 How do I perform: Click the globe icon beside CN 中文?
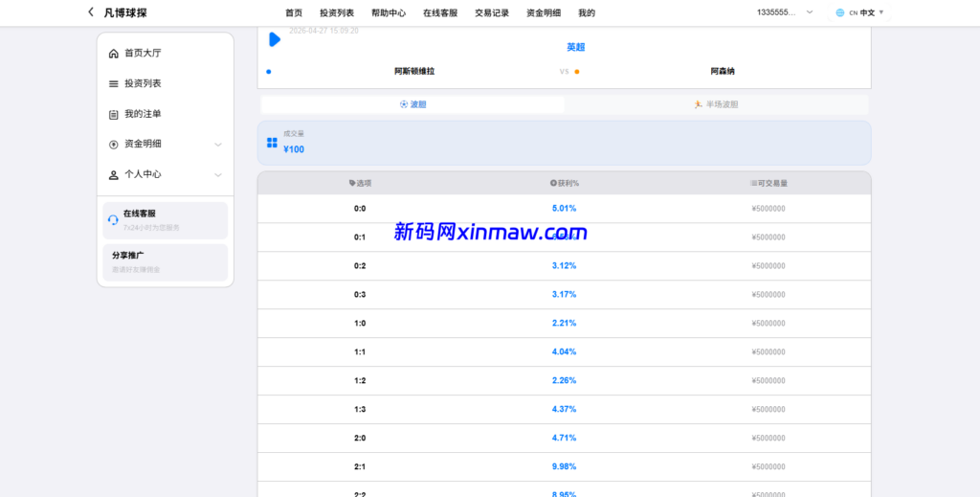(x=840, y=12)
